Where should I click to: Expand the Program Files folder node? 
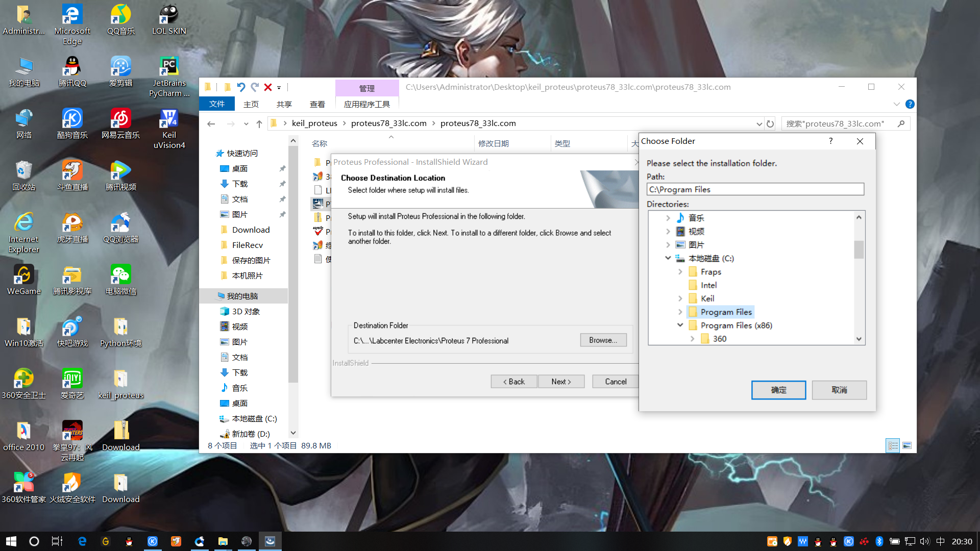coord(680,312)
